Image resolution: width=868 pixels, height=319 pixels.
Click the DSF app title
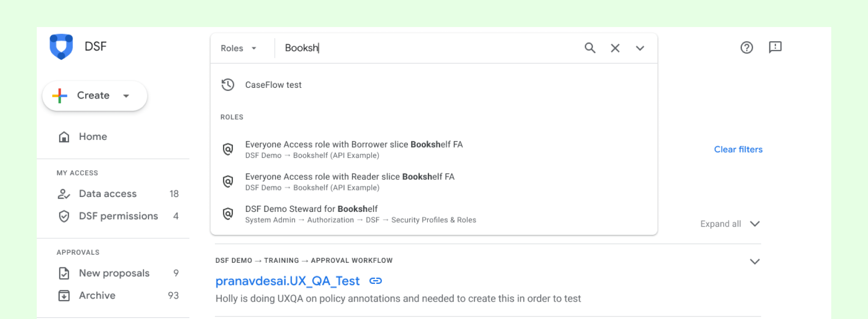point(95,46)
